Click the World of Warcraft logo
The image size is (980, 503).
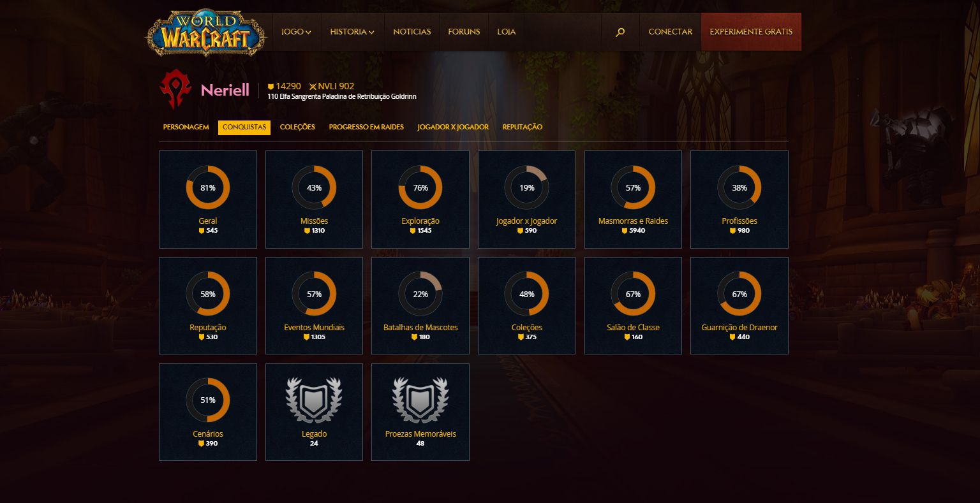pyautogui.click(x=205, y=32)
